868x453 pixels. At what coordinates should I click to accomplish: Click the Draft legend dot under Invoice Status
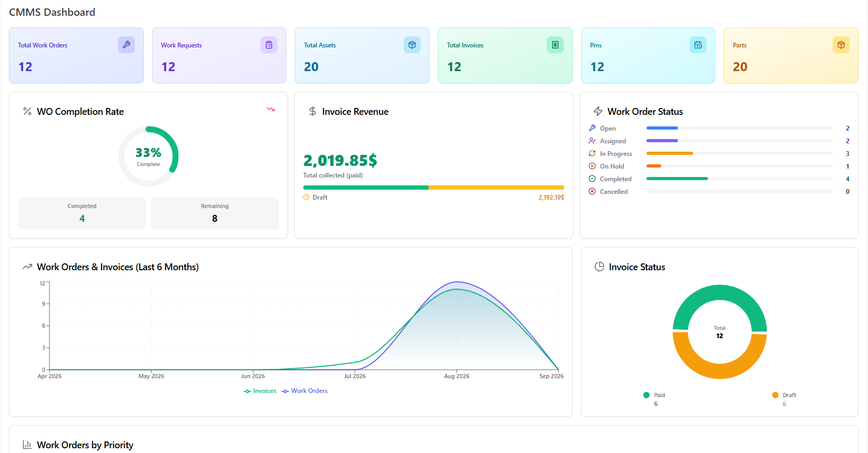click(775, 395)
